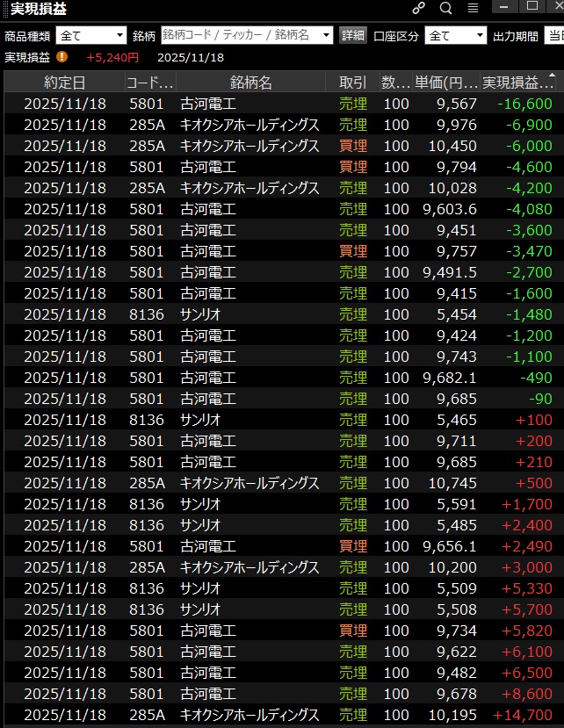Click the 詳細 button
Viewport: 564px width, 728px height.
(x=353, y=35)
